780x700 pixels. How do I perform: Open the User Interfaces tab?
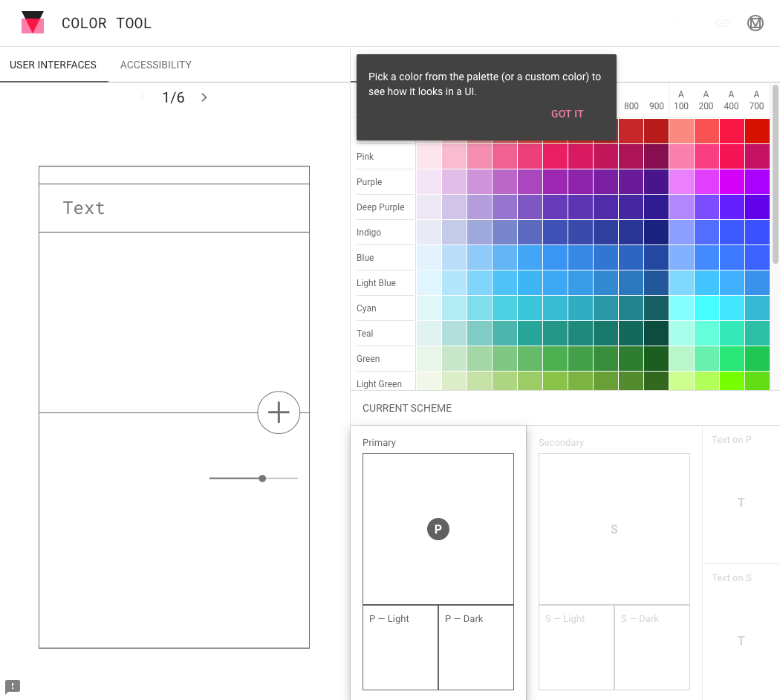click(53, 65)
